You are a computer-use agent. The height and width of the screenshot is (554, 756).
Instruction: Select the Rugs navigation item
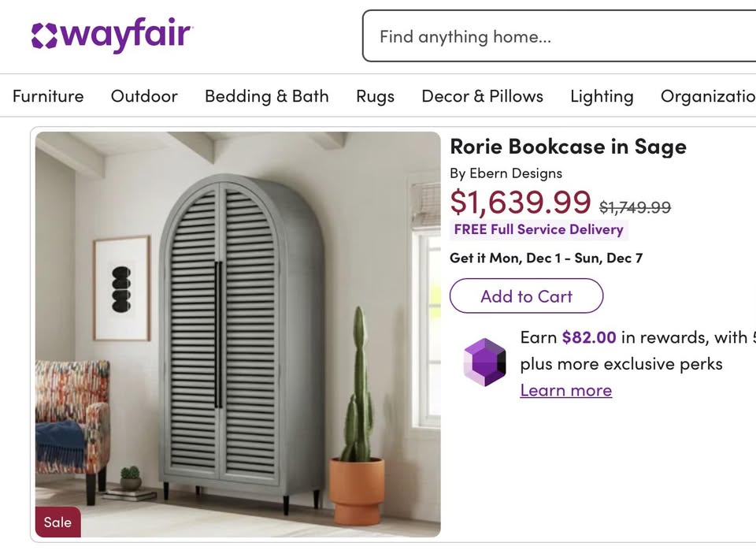pyautogui.click(x=375, y=96)
